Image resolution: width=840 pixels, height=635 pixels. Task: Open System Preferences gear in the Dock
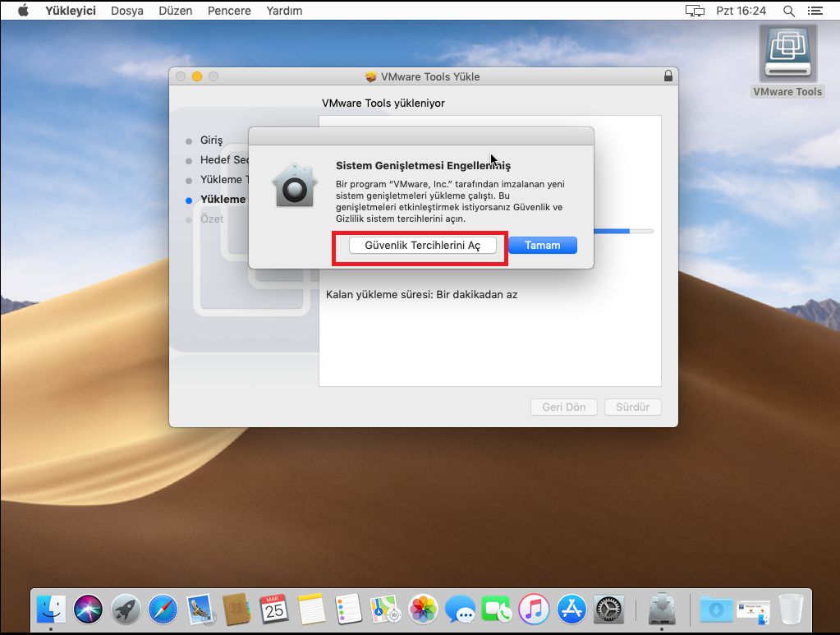point(608,610)
